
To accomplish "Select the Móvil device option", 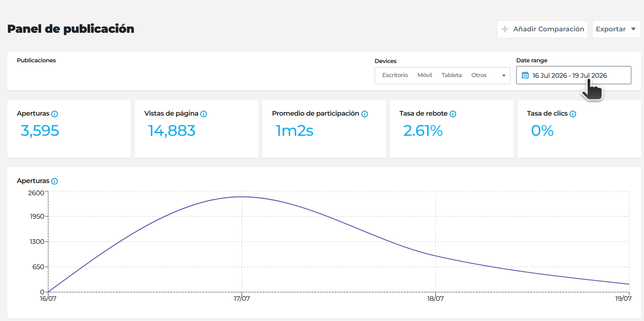I will (425, 75).
